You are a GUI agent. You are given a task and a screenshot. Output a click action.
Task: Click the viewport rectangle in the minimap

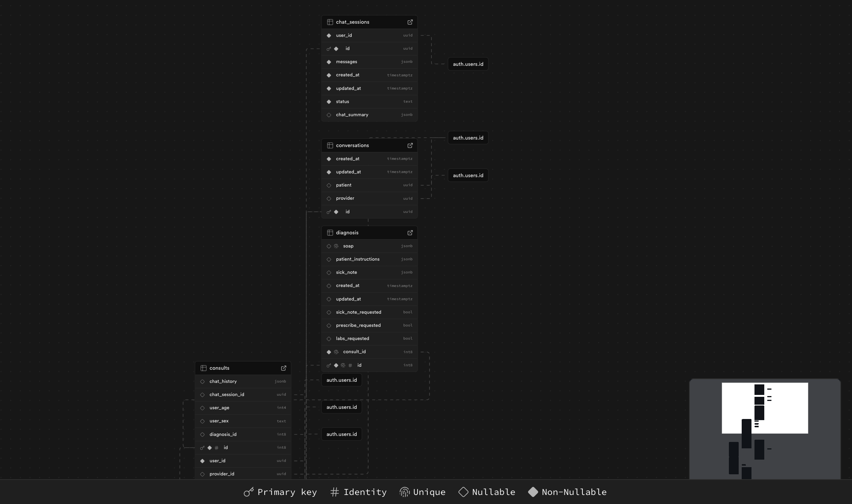click(x=765, y=408)
